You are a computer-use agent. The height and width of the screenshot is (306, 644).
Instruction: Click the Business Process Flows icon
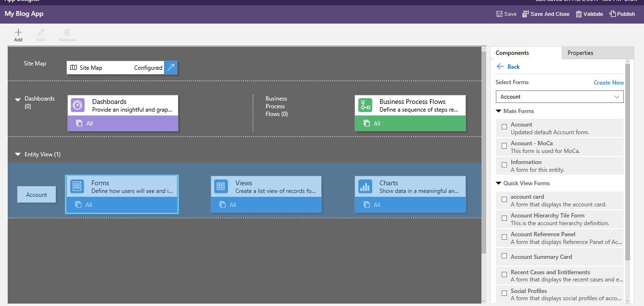(366, 105)
